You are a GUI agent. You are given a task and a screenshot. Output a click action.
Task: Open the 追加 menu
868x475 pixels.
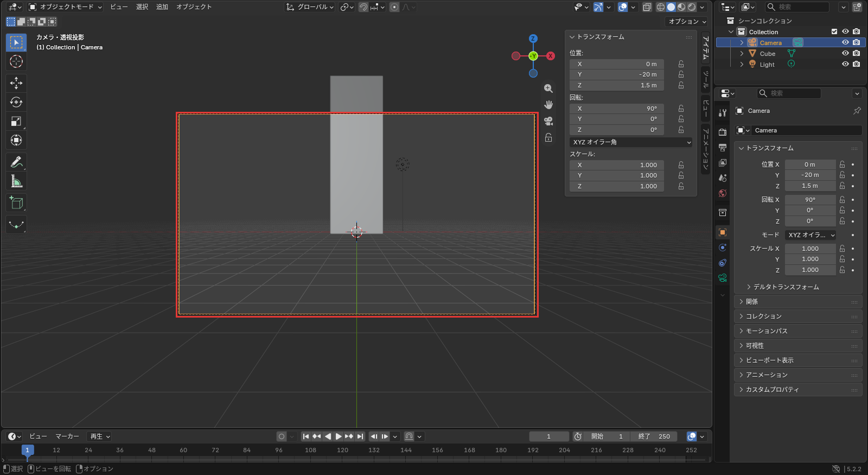(162, 7)
